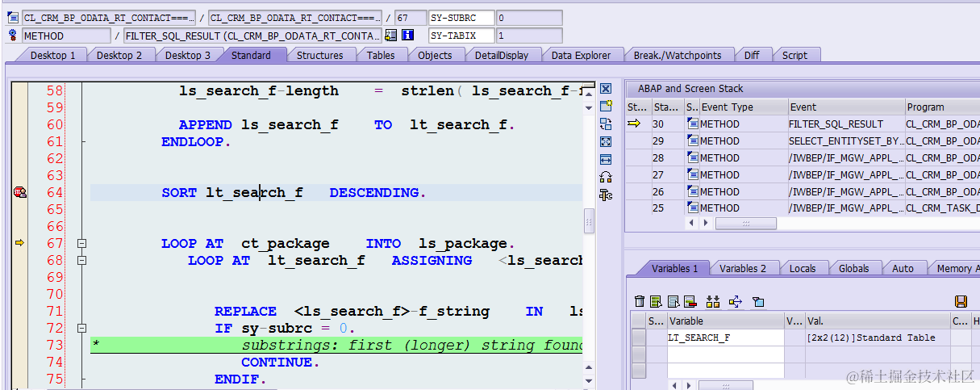Click the LT_SEARCH_F variable cell
The width and height of the screenshot is (980, 390).
pyautogui.click(x=725, y=338)
